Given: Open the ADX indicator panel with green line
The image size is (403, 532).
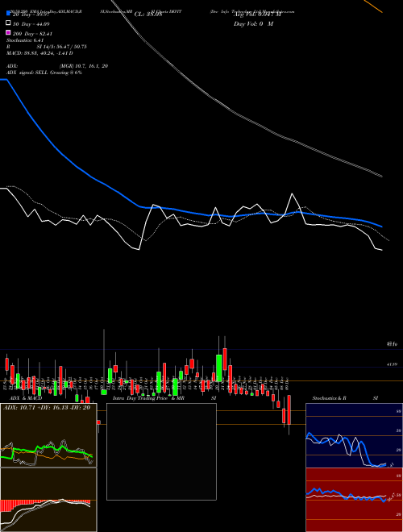Looking at the screenshot, I should (x=48, y=435).
